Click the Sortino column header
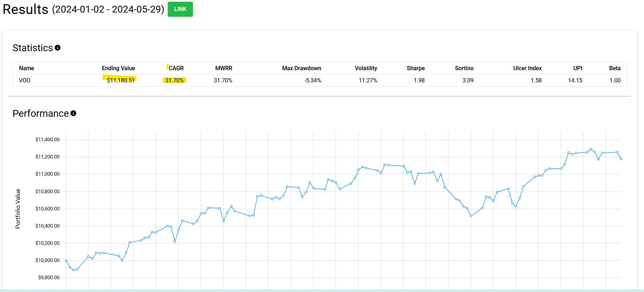The image size is (644, 292). (x=464, y=68)
